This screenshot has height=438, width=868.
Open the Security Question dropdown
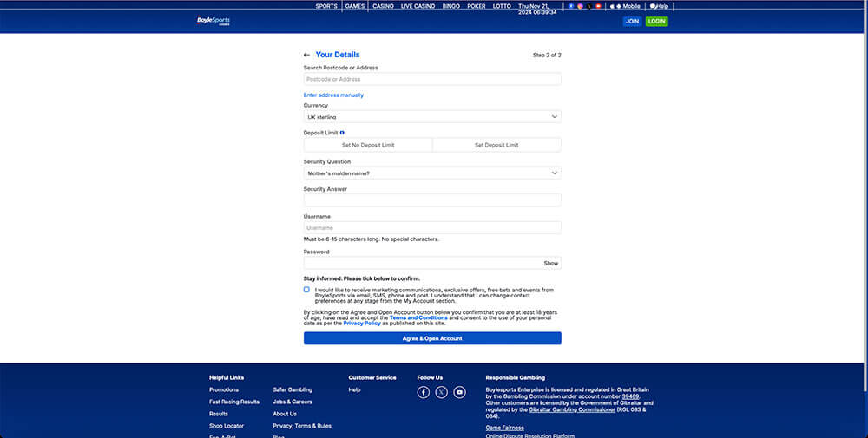(432, 173)
